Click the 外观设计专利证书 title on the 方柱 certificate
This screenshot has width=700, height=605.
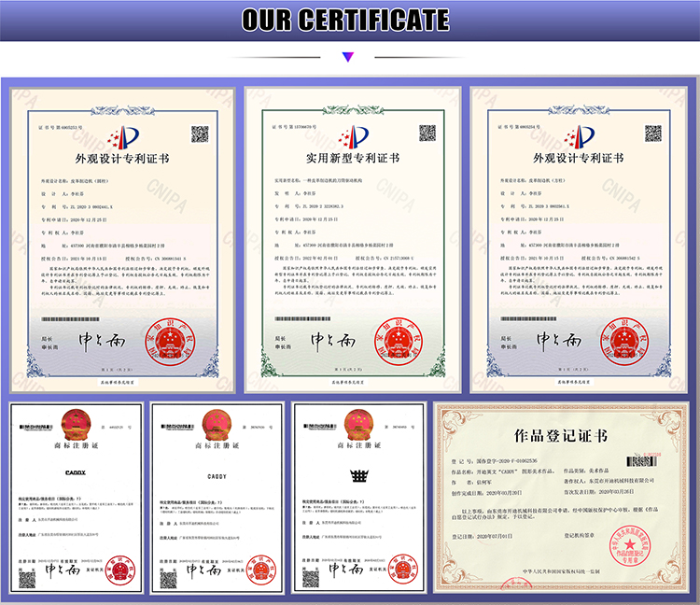[579, 158]
